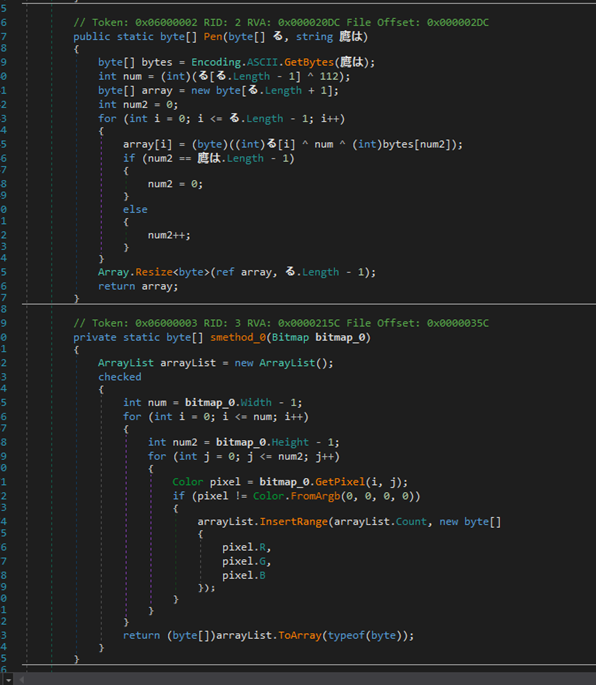Click the 'if (pixel != Color.FromArgb' keyword if
The width and height of the screenshot is (596, 685).
click(x=179, y=496)
